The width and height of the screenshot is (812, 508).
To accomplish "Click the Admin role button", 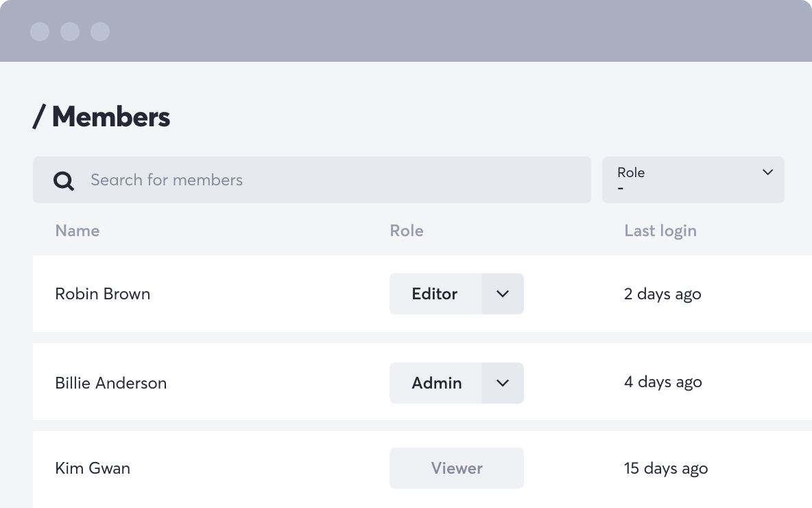I will (435, 383).
